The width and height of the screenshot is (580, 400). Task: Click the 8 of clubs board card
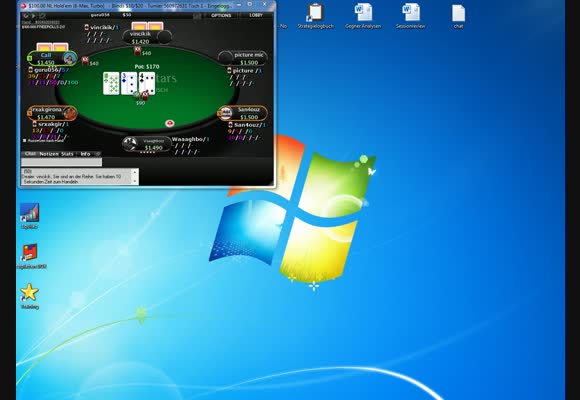tap(111, 83)
